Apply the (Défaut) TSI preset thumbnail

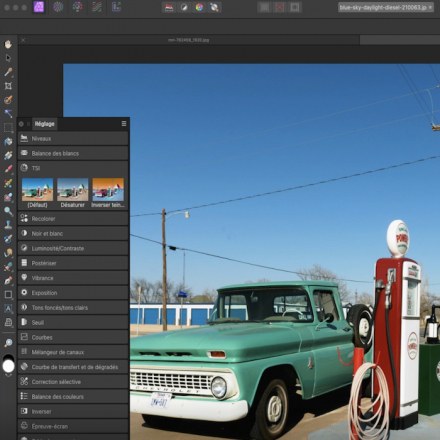coord(37,190)
